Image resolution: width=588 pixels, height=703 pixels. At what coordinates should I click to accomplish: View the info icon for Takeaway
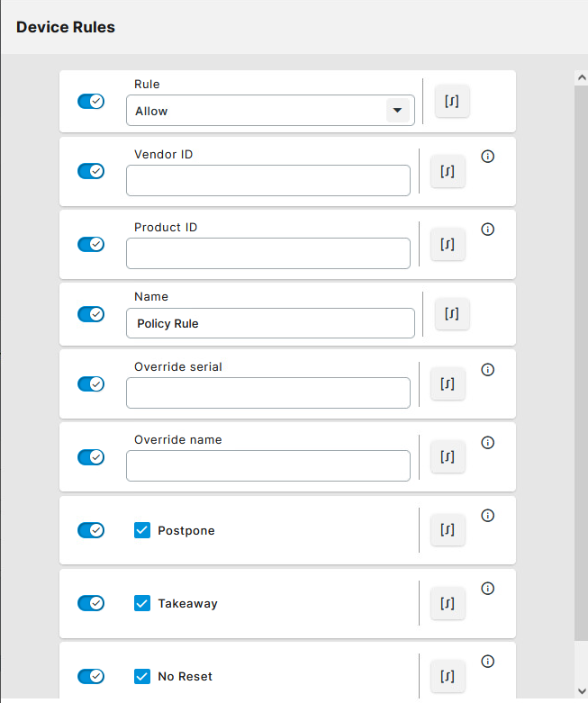(488, 589)
